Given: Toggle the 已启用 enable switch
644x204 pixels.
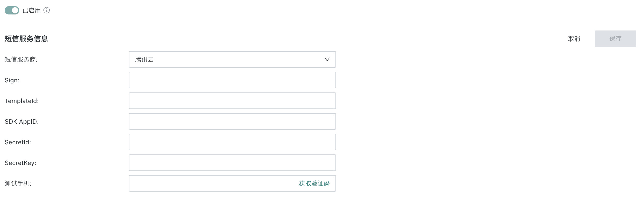Looking at the screenshot, I should 12,10.
